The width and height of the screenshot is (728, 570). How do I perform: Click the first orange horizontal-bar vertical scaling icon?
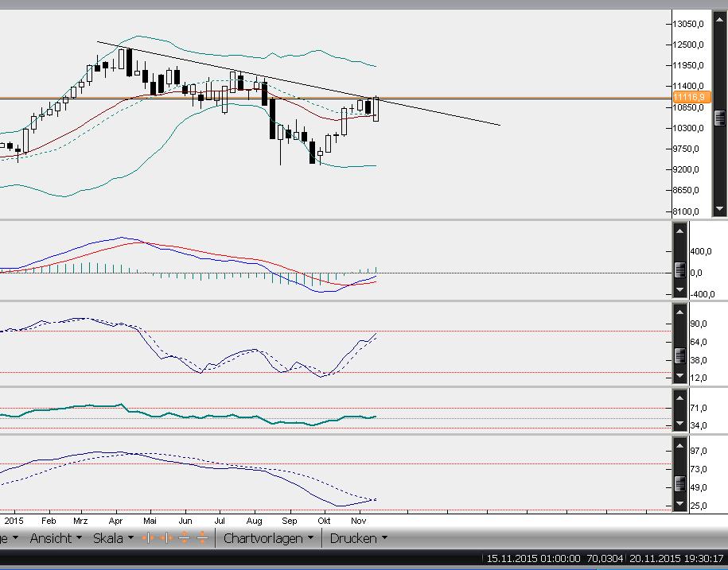click(185, 538)
